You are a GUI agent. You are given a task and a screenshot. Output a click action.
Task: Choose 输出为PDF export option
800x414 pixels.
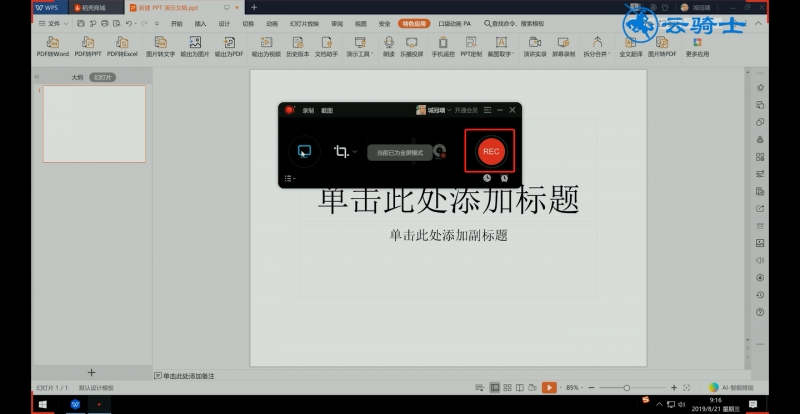click(229, 46)
